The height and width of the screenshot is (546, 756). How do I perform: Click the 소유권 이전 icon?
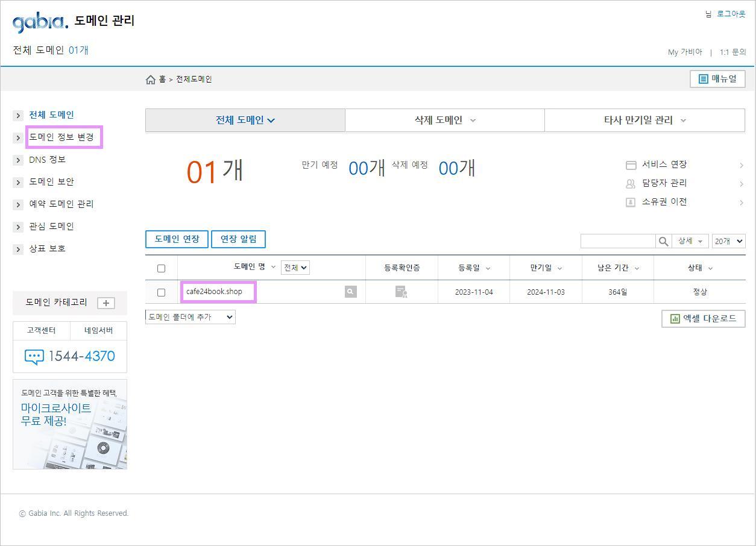click(x=631, y=202)
